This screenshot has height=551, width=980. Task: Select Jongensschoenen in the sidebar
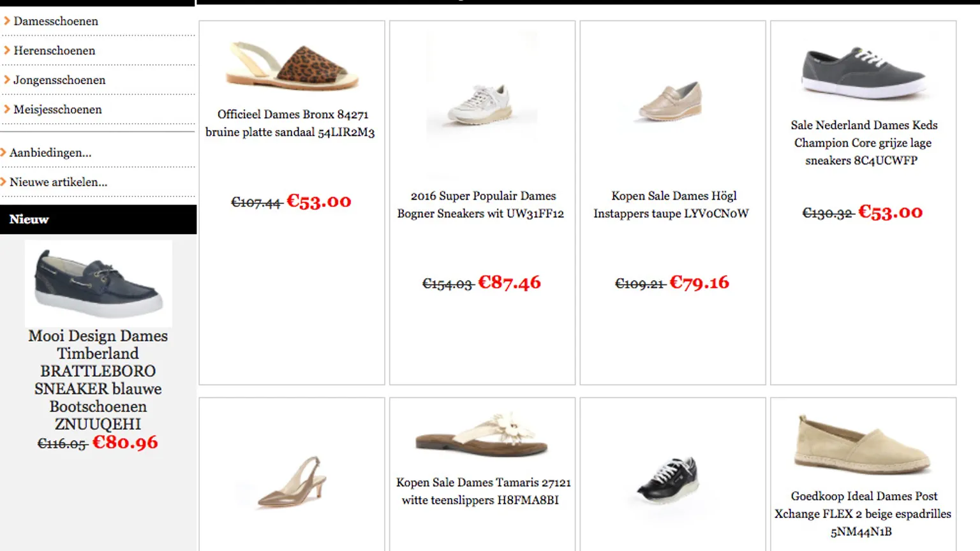(59, 80)
